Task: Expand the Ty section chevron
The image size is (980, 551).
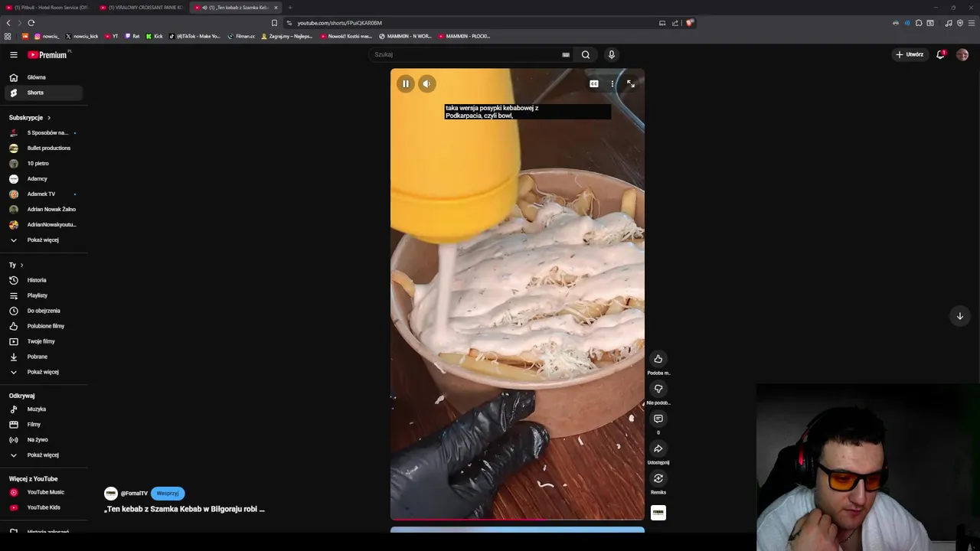Action: 21,265
